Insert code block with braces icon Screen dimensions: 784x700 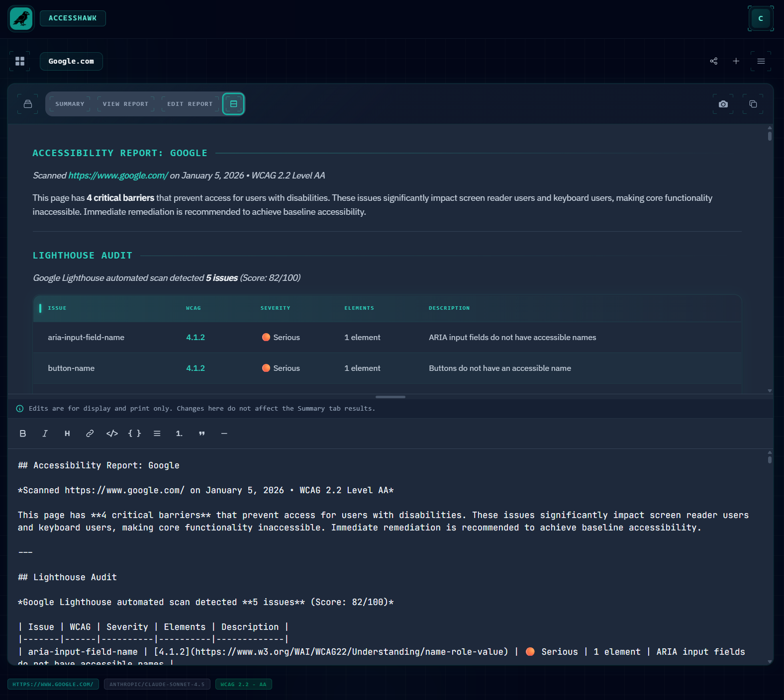point(134,434)
